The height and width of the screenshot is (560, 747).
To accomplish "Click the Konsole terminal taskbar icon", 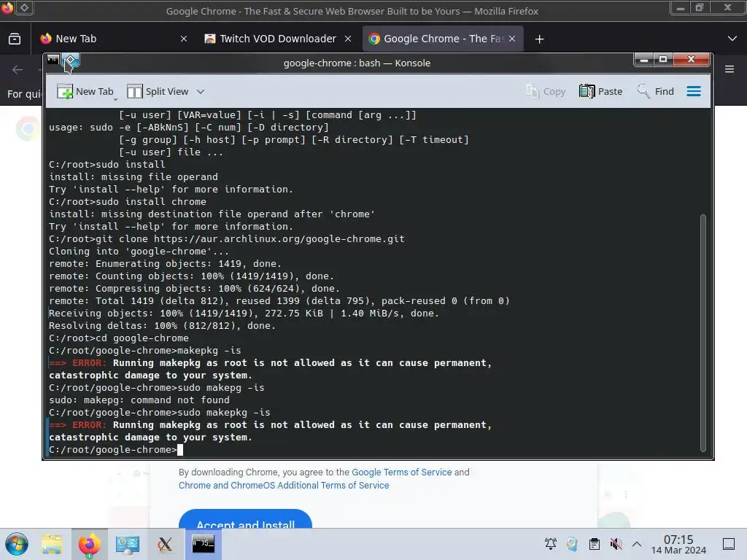I will tap(203, 543).
